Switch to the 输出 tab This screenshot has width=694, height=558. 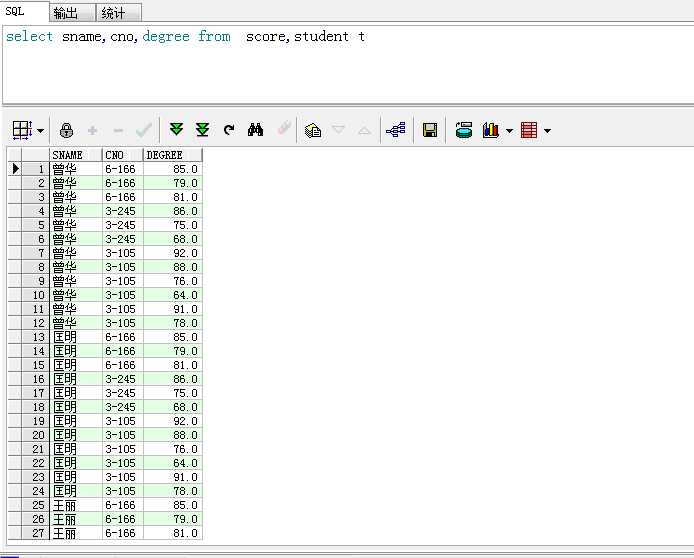[x=72, y=13]
